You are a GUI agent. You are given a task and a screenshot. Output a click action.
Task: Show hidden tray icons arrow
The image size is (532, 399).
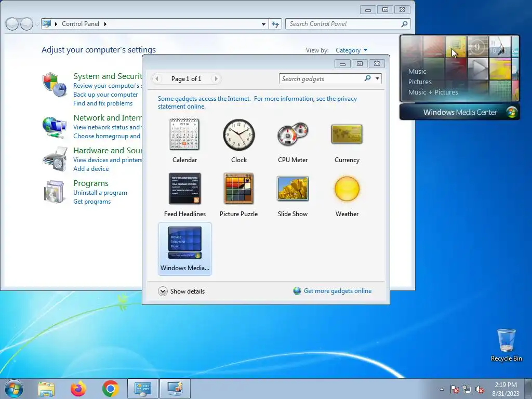[x=442, y=389]
